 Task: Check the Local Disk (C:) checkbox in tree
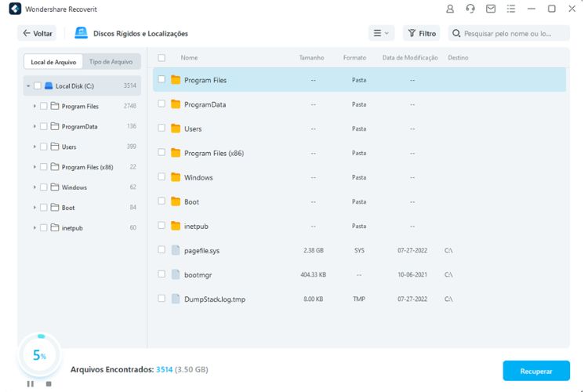[x=38, y=86]
